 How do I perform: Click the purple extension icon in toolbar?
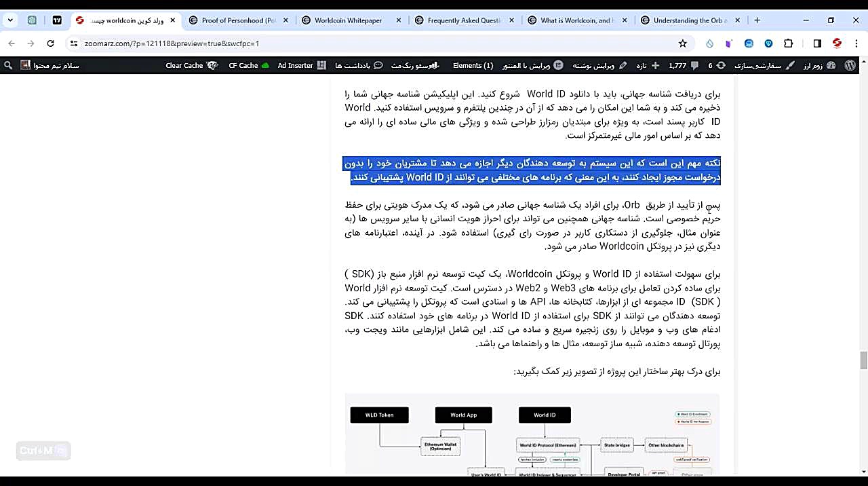tap(729, 43)
